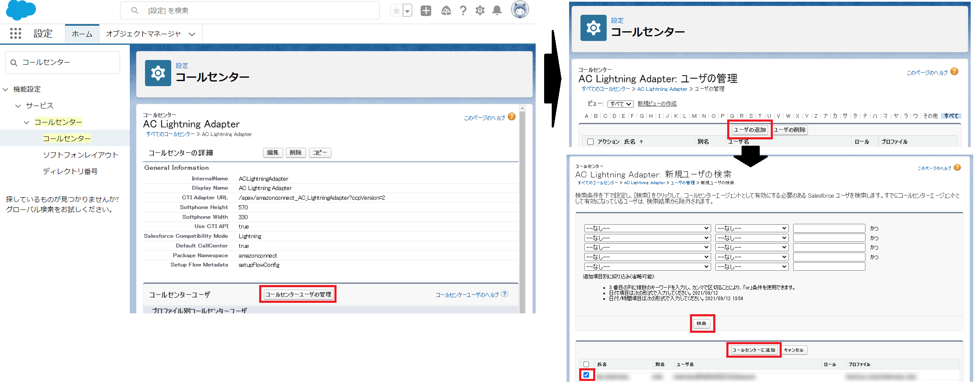980x386 pixels.
Task: Click orange help icon on ユーザの管理 page
Action: click(954, 71)
